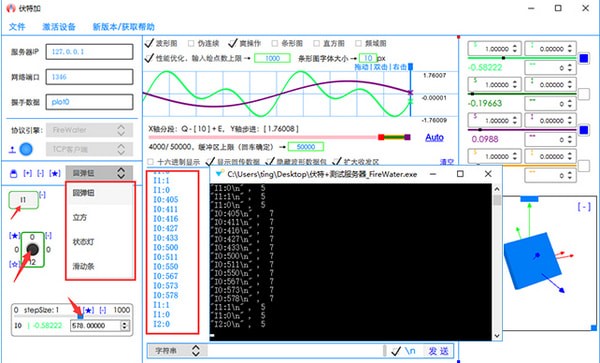Image resolution: width=600 pixels, height=363 pixels.
Task: Click the [+] add widget icon
Action: 28,173
